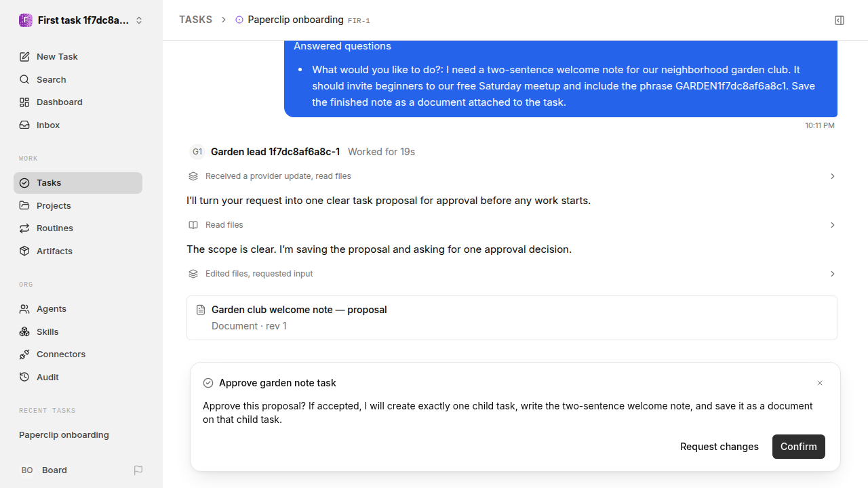Click the Projects folder icon

coord(24,206)
